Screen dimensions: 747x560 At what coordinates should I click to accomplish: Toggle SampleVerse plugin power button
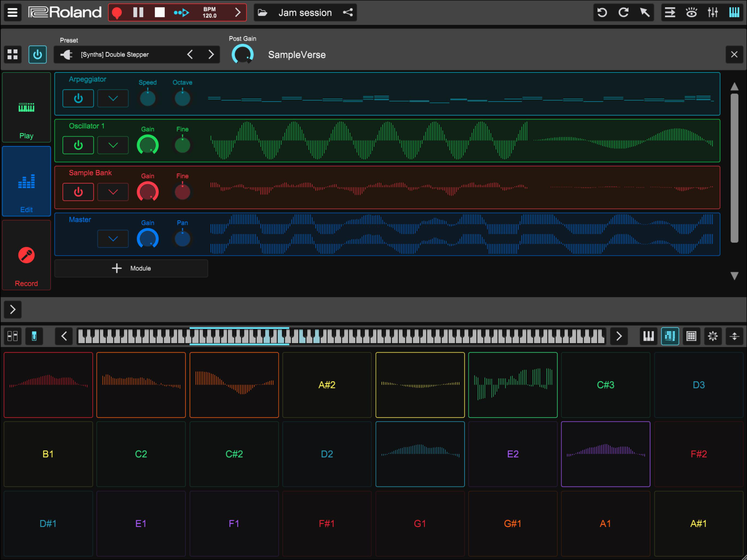click(x=37, y=54)
